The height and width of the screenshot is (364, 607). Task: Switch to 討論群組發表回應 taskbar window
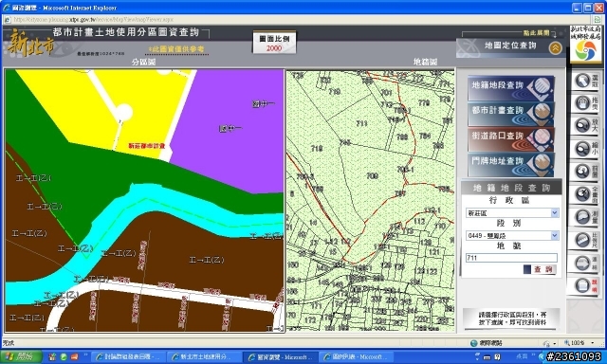coord(129,356)
